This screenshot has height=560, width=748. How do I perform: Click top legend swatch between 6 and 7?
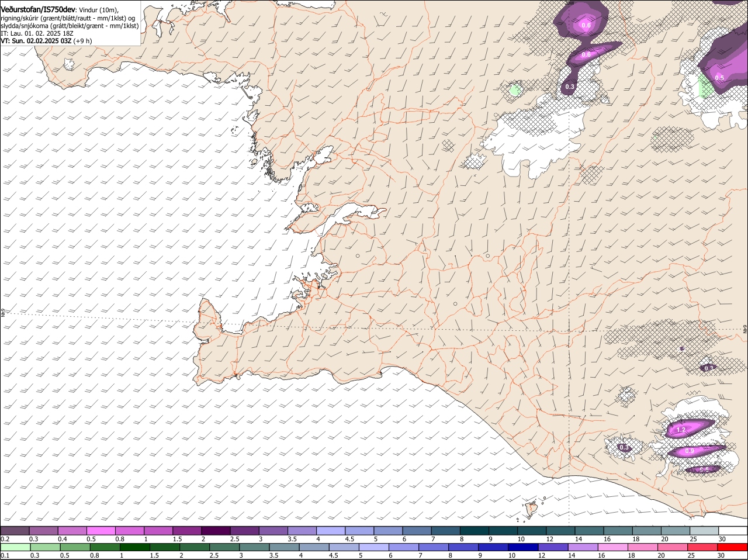coord(417,531)
